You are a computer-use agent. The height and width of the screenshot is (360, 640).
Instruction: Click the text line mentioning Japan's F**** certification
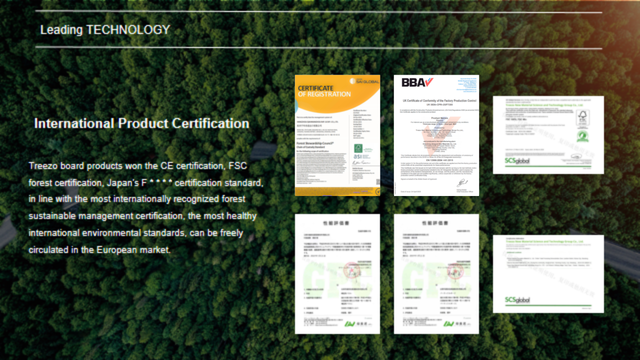point(146,183)
